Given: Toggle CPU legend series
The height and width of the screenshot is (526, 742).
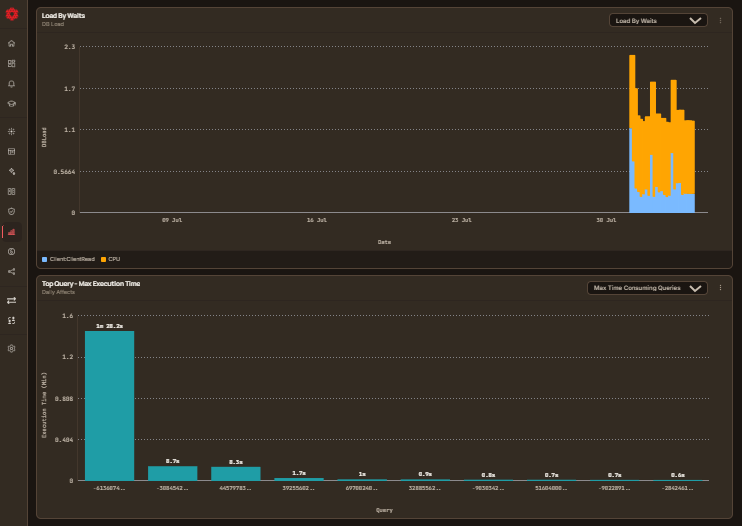Looking at the screenshot, I should [111, 259].
